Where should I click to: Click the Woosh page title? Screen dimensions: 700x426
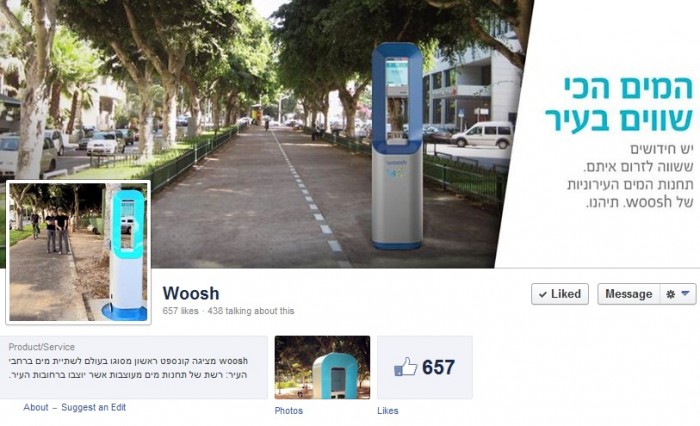tap(191, 293)
